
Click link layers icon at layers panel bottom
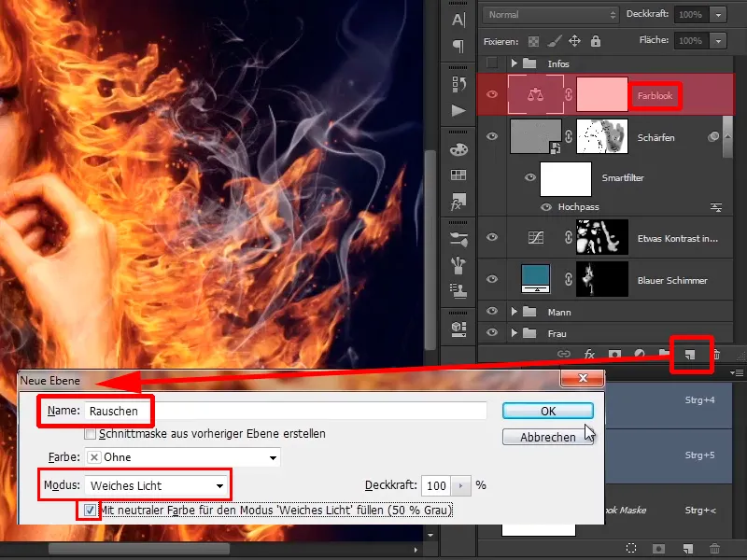564,354
